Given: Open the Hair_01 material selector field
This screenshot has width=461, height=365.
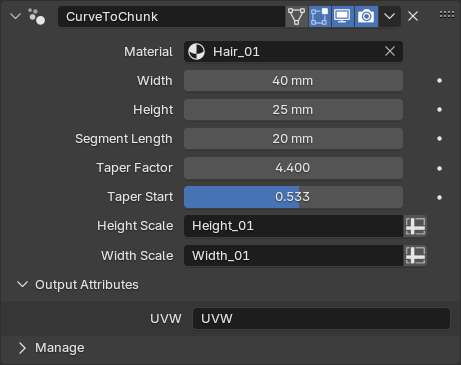Looking at the screenshot, I should pos(293,52).
